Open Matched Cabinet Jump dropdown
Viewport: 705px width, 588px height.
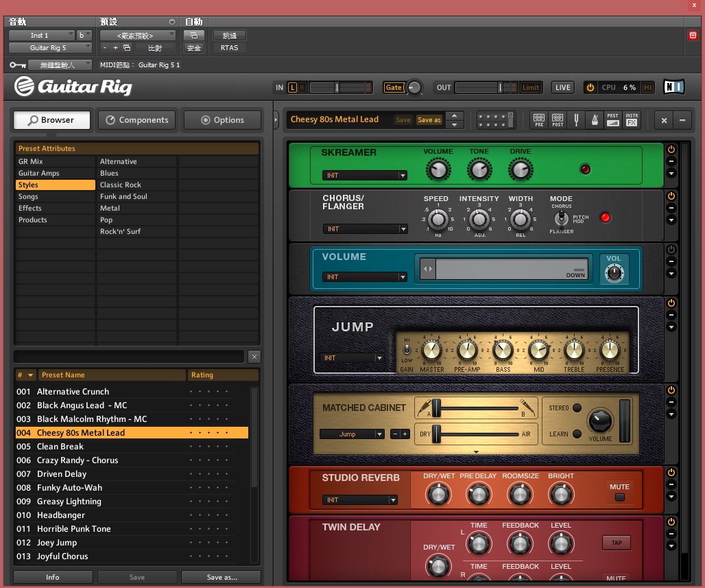tap(352, 434)
